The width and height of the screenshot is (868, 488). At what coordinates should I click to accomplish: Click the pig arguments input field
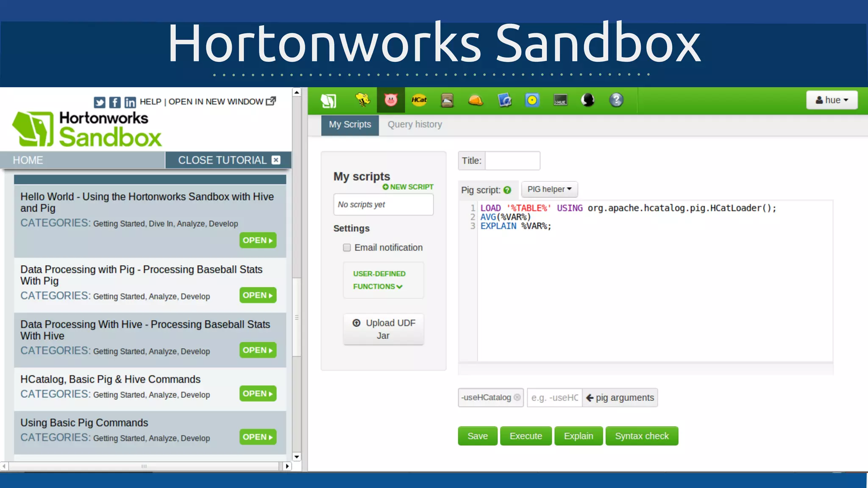554,398
